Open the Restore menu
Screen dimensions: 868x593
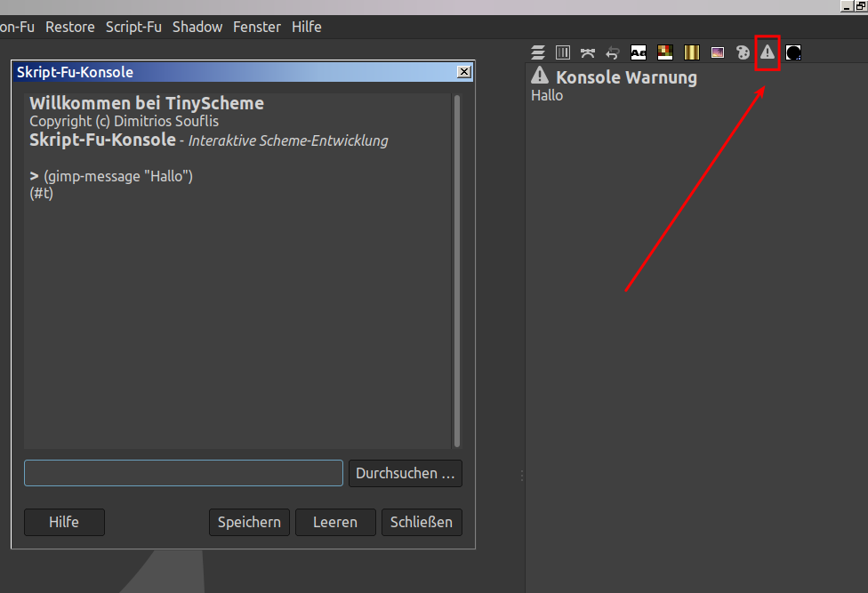pos(69,27)
